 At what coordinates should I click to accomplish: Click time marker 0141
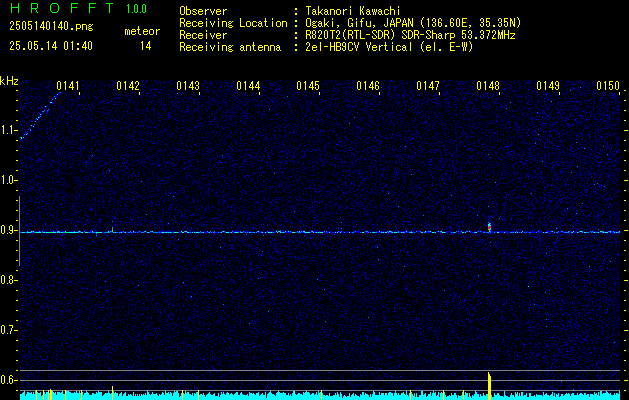click(68, 86)
